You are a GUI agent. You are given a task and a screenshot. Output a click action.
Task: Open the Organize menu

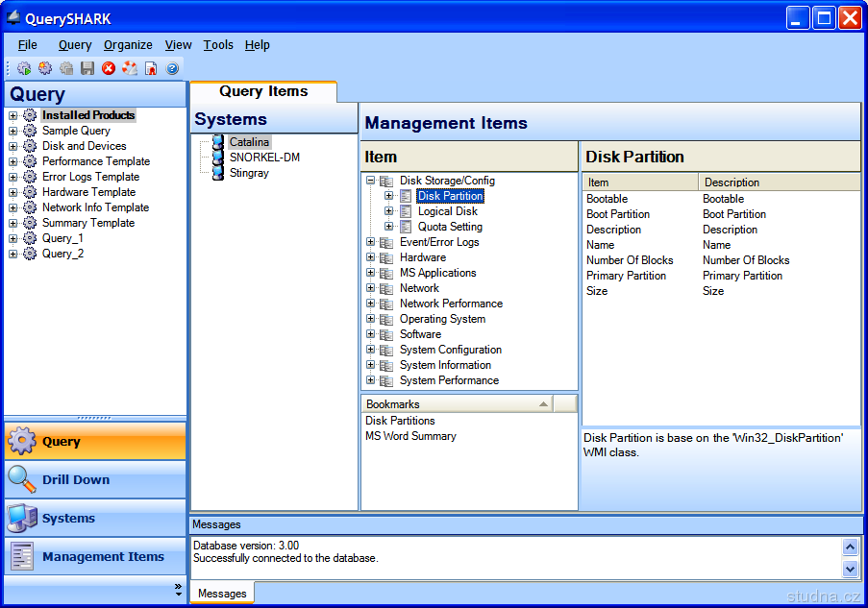coord(128,45)
